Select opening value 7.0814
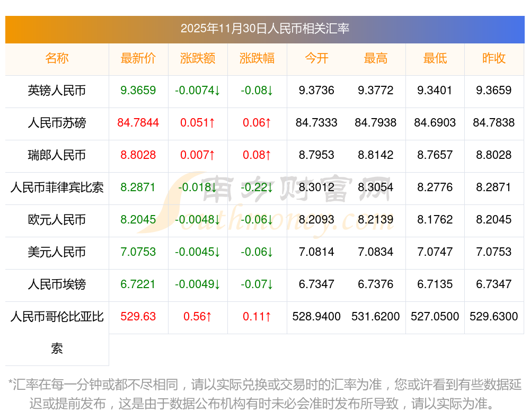Image resolution: width=530 pixels, height=420 pixels. coord(316,252)
